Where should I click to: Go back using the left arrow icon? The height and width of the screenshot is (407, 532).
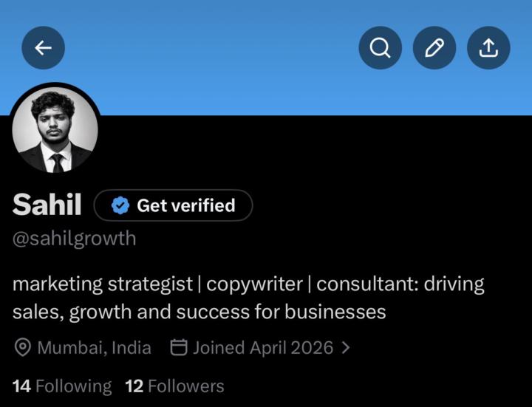[x=44, y=48]
